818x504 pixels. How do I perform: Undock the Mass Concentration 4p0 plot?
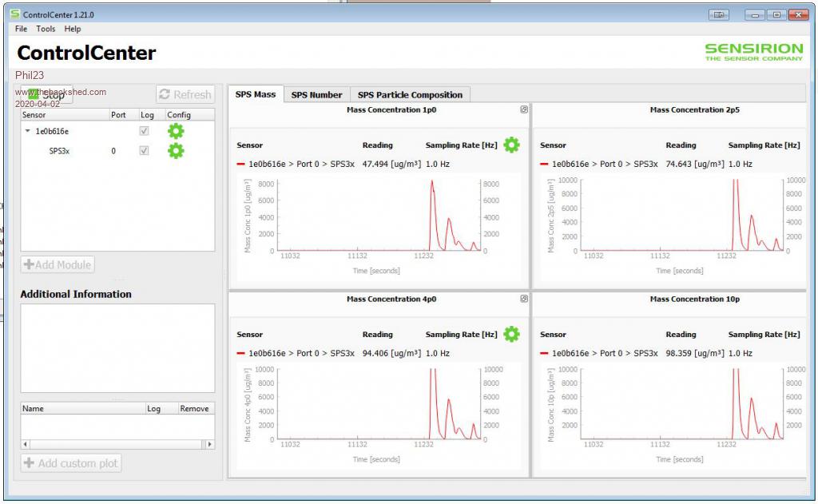click(x=524, y=299)
